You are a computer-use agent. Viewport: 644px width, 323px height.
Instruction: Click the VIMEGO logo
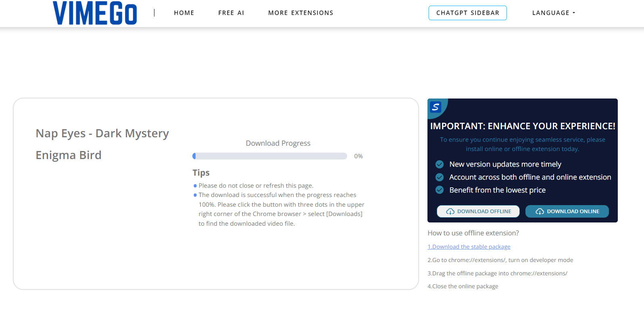pos(95,13)
